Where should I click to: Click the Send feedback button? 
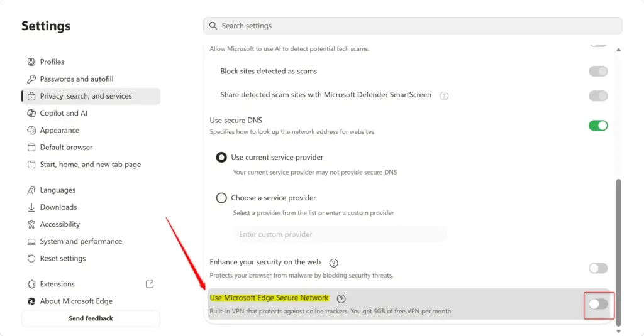coord(91,318)
